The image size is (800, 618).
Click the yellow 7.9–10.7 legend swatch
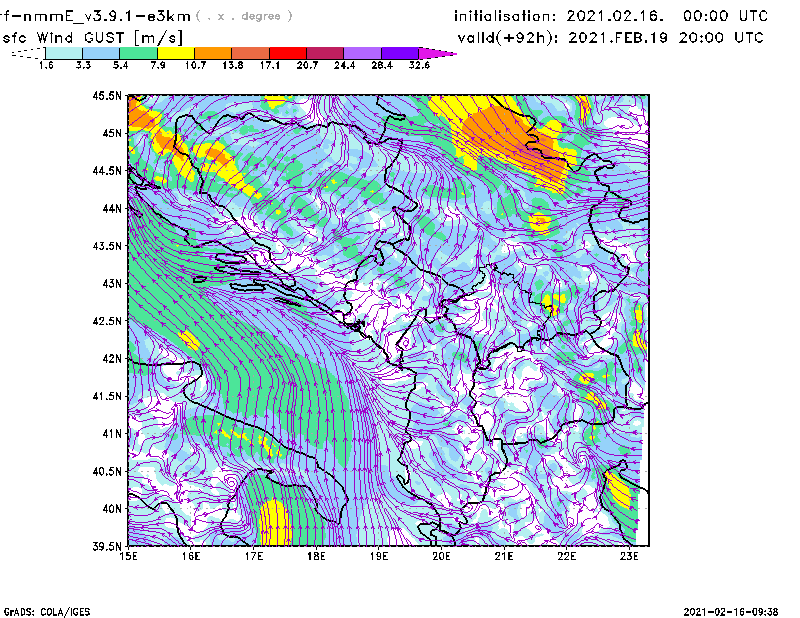pyautogui.click(x=176, y=53)
